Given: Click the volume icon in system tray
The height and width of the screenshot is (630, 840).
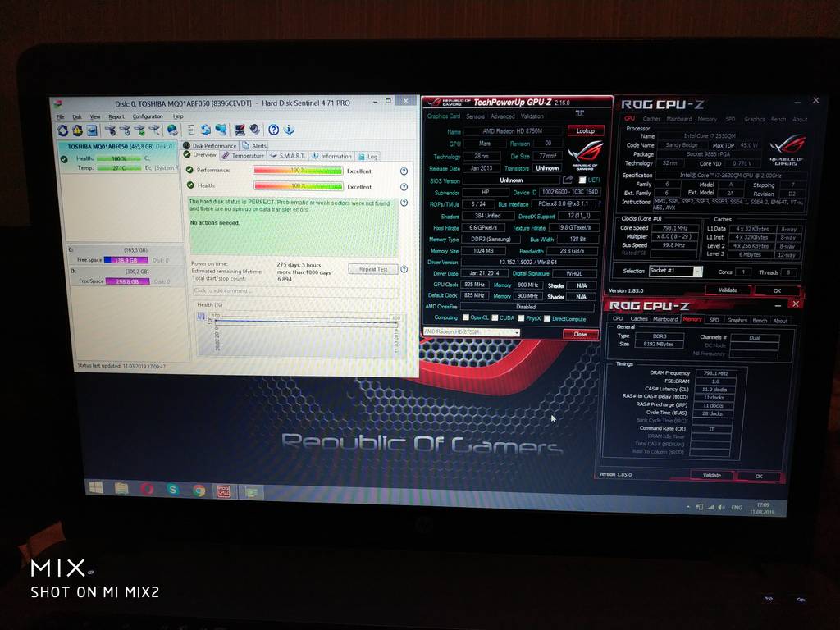Looking at the screenshot, I should pyautogui.click(x=722, y=507).
